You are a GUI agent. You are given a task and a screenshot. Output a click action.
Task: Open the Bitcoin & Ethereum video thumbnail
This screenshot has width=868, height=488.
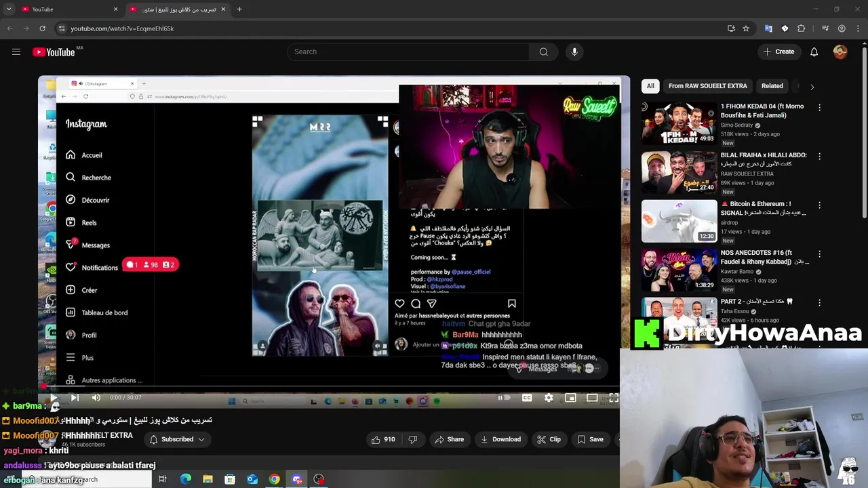[x=679, y=221]
